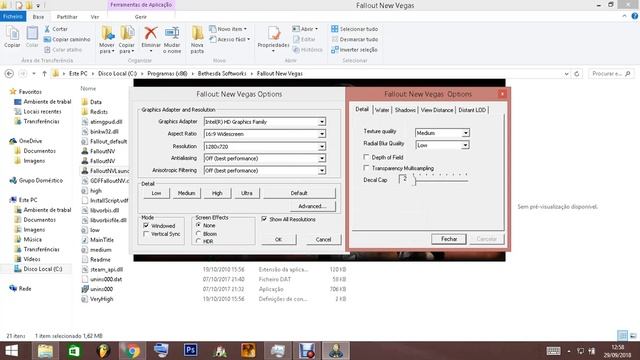Apply the Ultra detail preset
The height and width of the screenshot is (360, 640).
point(247,193)
